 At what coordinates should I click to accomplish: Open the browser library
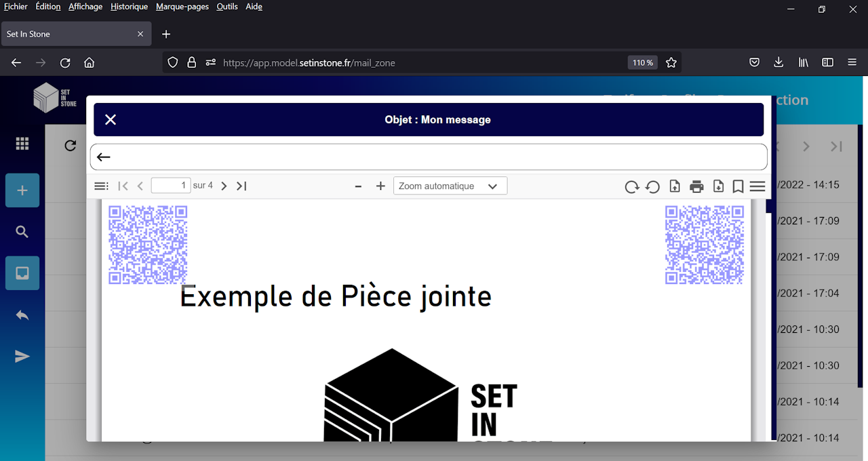pos(804,62)
